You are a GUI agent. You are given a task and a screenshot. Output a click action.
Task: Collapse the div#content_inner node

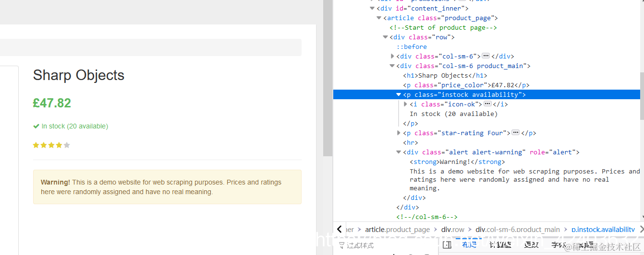click(x=372, y=8)
